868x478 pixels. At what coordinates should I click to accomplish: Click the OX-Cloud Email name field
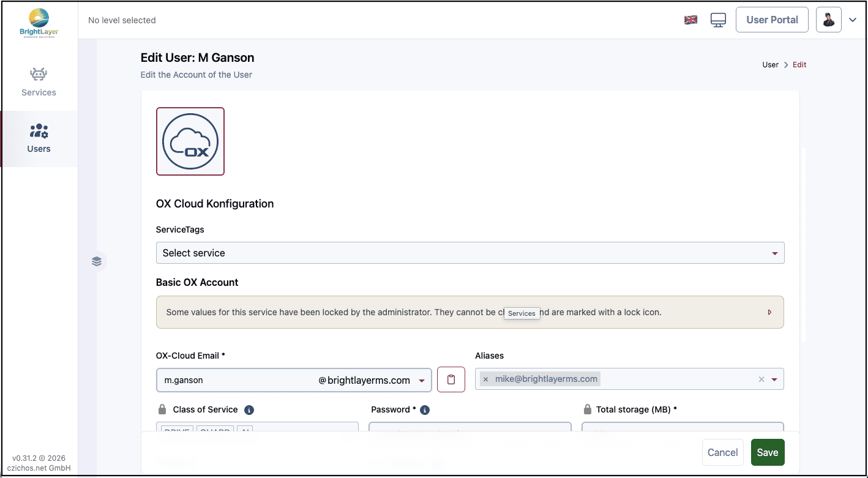tap(238, 380)
